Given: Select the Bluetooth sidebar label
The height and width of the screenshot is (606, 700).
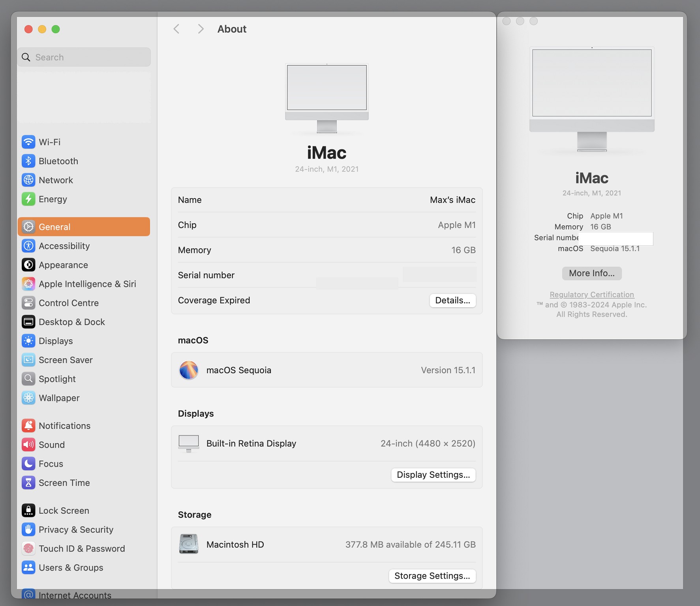Looking at the screenshot, I should (58, 161).
